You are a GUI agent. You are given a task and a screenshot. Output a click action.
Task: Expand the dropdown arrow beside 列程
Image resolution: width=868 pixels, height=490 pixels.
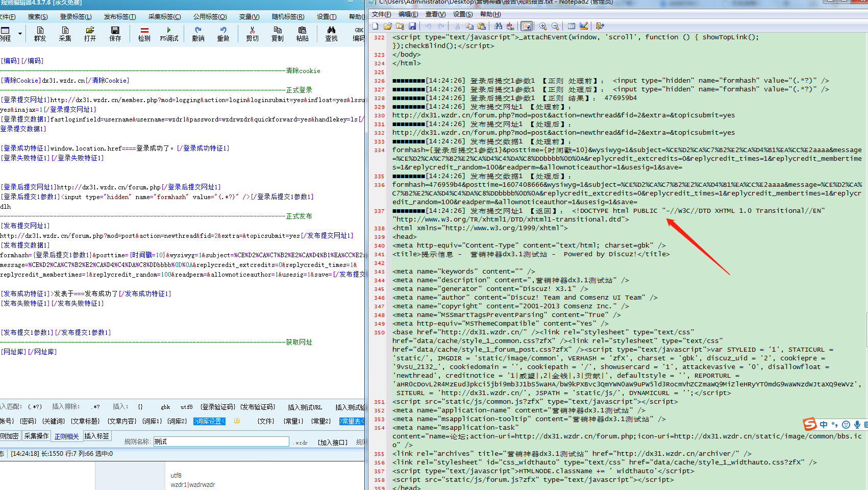click(x=20, y=34)
